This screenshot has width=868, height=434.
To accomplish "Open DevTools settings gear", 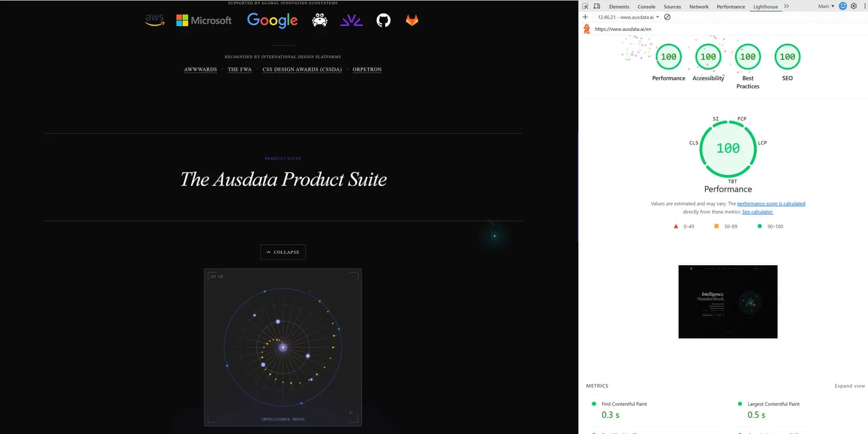I will point(853,7).
